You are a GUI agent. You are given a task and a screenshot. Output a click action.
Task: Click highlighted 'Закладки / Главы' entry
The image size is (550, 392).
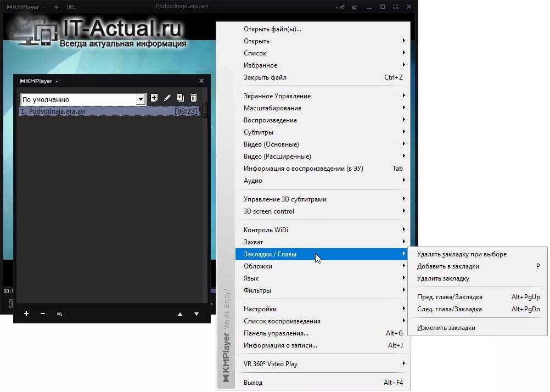point(321,254)
